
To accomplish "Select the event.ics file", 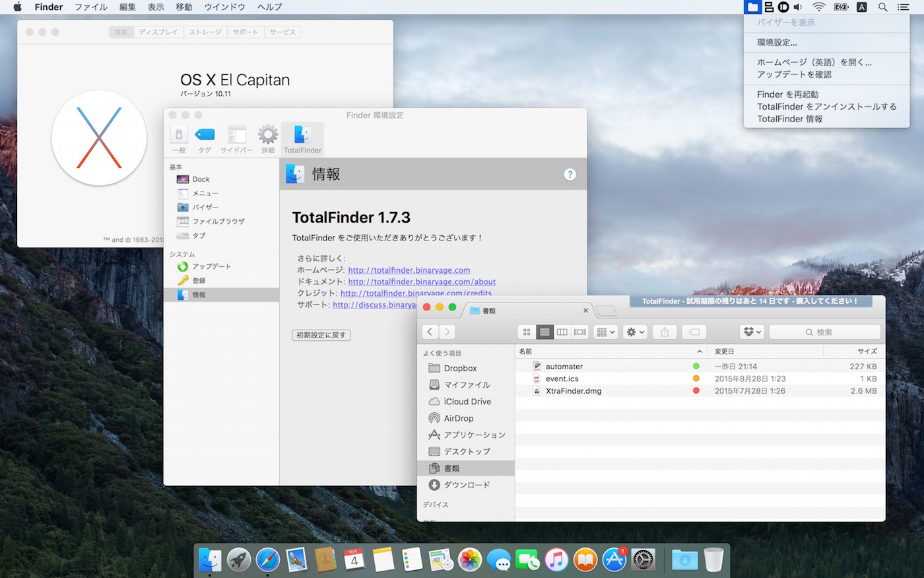I will point(700,379).
